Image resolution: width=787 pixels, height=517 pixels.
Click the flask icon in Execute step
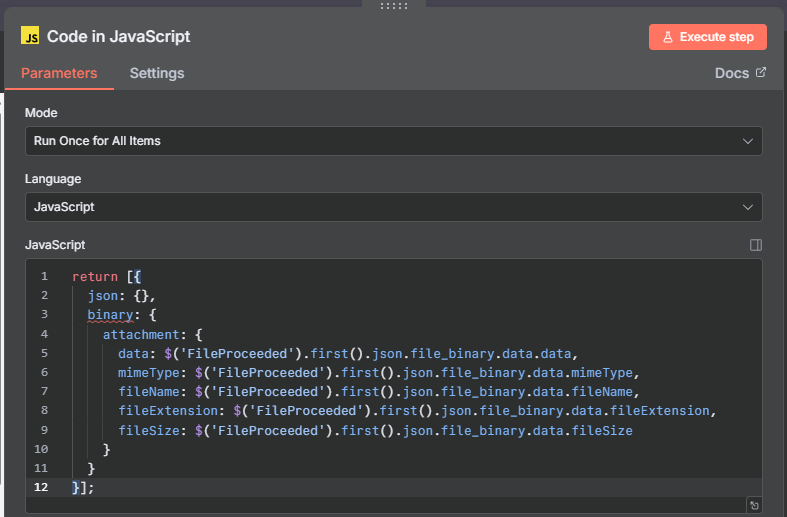pos(668,37)
